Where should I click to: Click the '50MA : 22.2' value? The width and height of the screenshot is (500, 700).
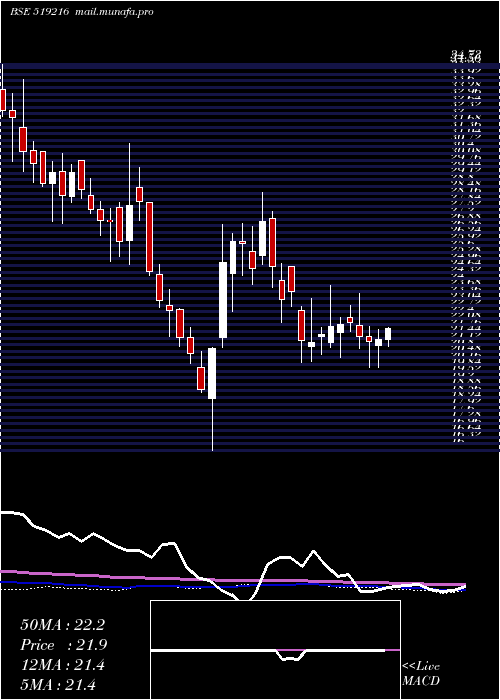pos(62,625)
